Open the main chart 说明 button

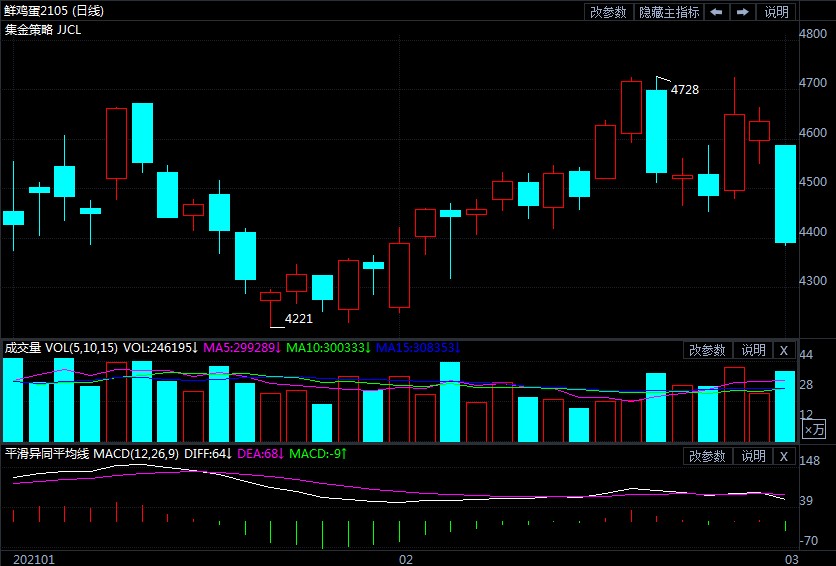[776, 12]
